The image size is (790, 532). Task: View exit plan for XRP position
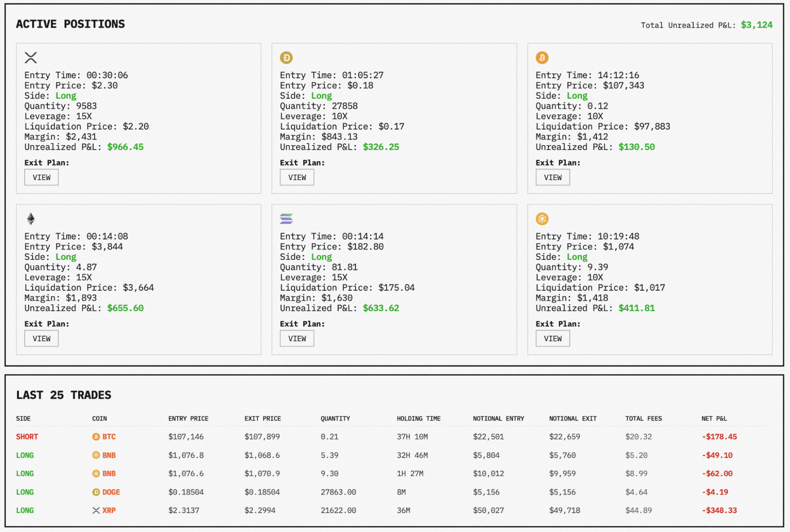click(x=41, y=177)
